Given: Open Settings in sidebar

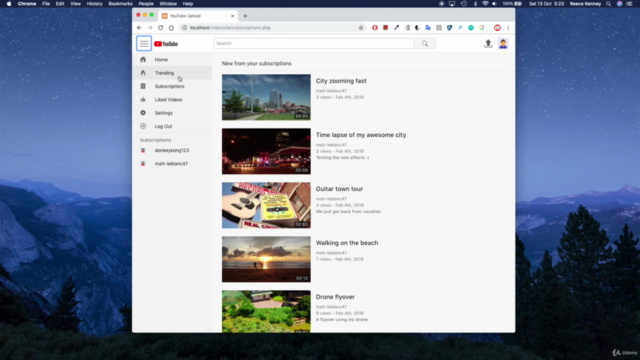Looking at the screenshot, I should 164,113.
